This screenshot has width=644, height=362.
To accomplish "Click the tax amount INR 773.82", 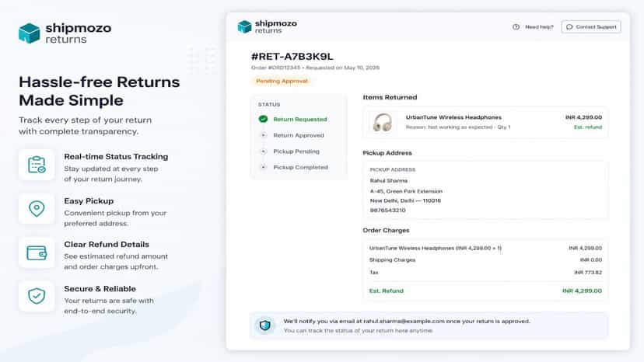I will coord(588,273).
